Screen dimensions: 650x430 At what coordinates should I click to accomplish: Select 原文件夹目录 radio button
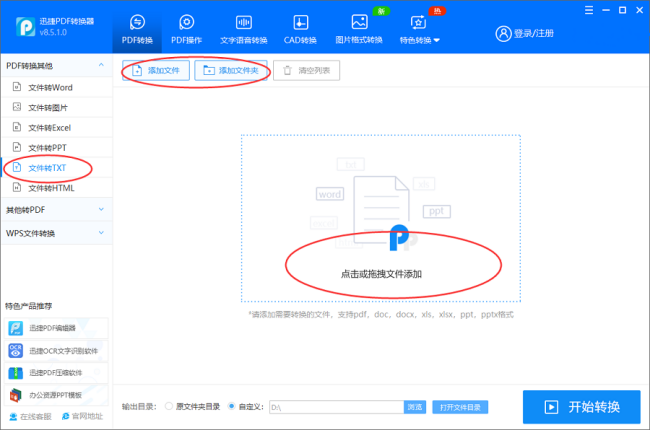[x=169, y=406]
